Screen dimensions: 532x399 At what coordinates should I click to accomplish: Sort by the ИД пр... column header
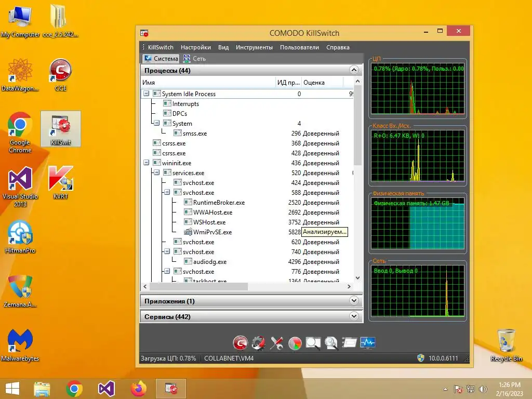pyautogui.click(x=288, y=83)
